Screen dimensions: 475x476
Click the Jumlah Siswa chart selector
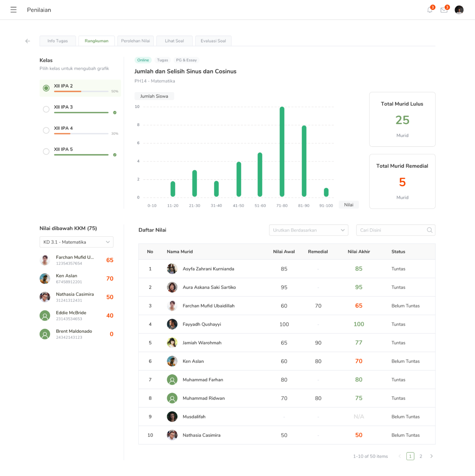click(x=154, y=96)
